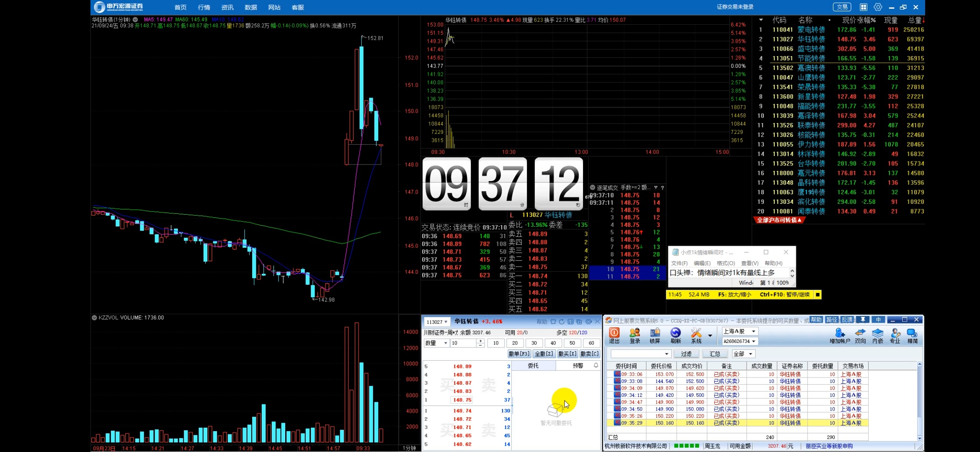Open Notepad's 格式(O) menu
The width and height of the screenshot is (980, 452).
[x=726, y=263]
